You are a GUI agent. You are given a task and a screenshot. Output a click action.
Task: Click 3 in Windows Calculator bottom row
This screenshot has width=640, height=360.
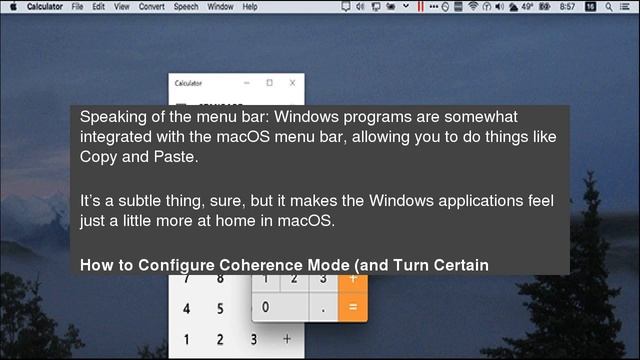tap(253, 339)
